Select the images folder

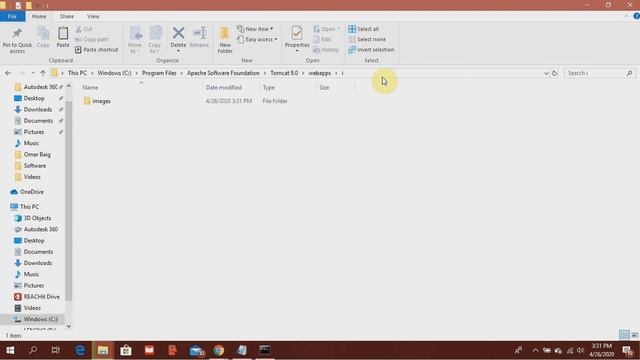pos(97,101)
